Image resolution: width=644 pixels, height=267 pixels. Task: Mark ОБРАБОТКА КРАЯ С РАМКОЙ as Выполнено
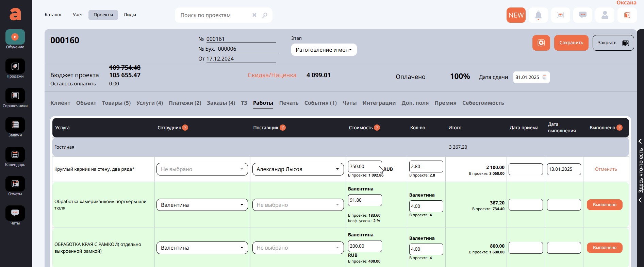605,248
